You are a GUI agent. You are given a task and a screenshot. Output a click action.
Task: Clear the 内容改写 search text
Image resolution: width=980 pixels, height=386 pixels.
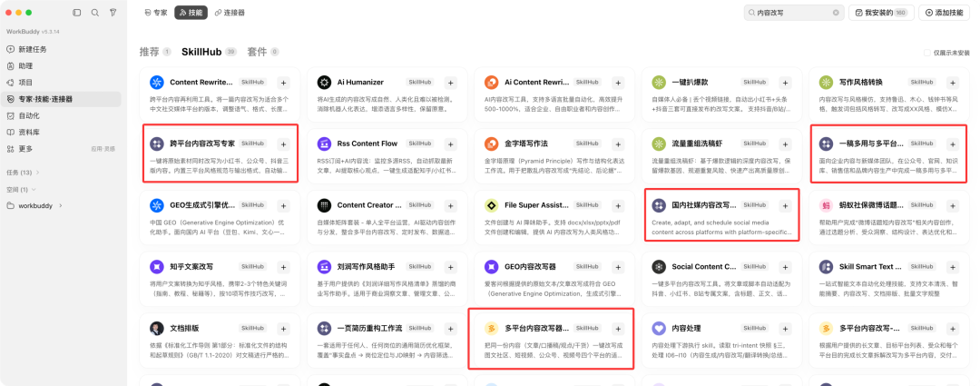coord(836,13)
